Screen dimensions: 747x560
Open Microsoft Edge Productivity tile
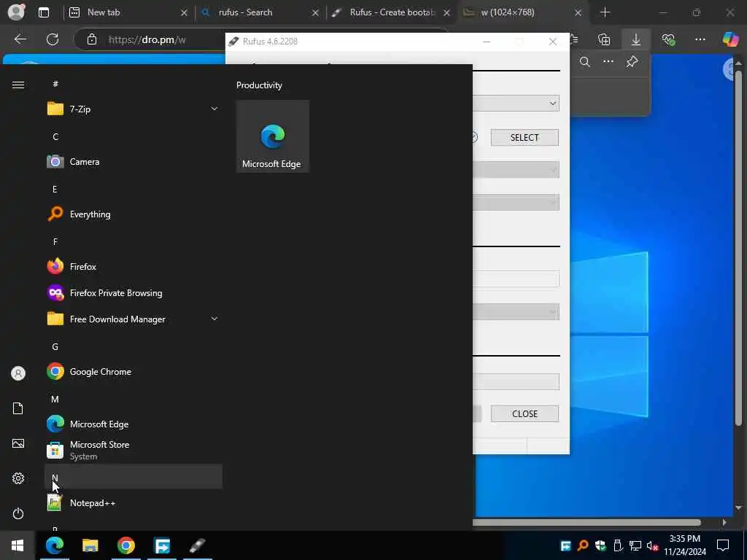pos(273,136)
